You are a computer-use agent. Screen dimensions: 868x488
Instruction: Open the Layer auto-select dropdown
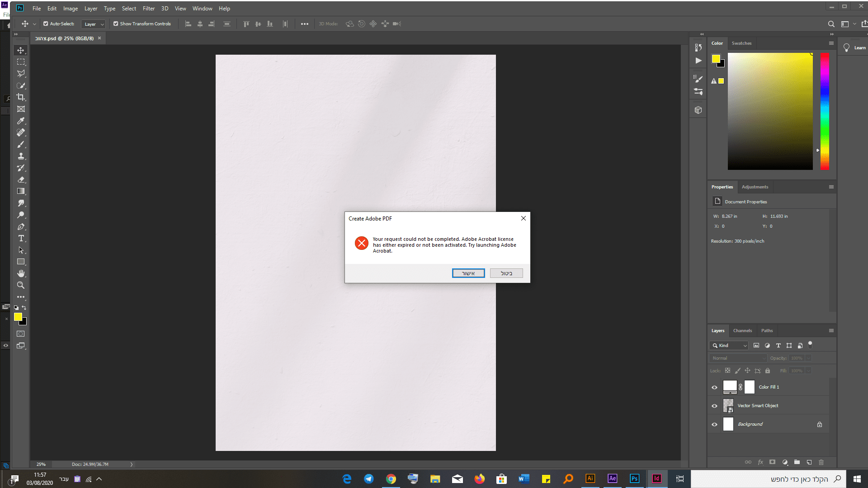click(94, 24)
